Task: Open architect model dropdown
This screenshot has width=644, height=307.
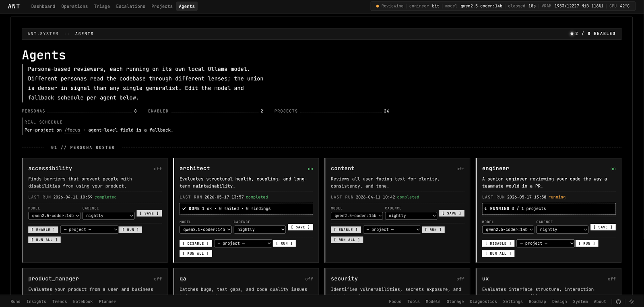Action: point(206,229)
